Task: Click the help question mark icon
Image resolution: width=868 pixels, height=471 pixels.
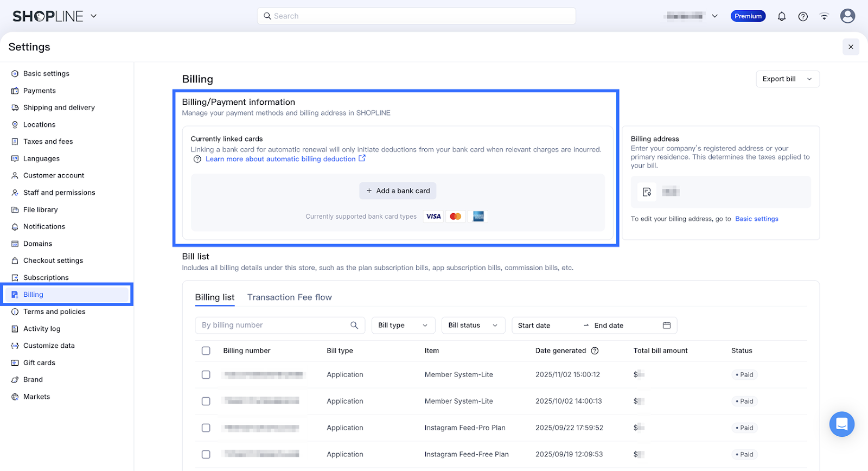Action: tap(803, 16)
